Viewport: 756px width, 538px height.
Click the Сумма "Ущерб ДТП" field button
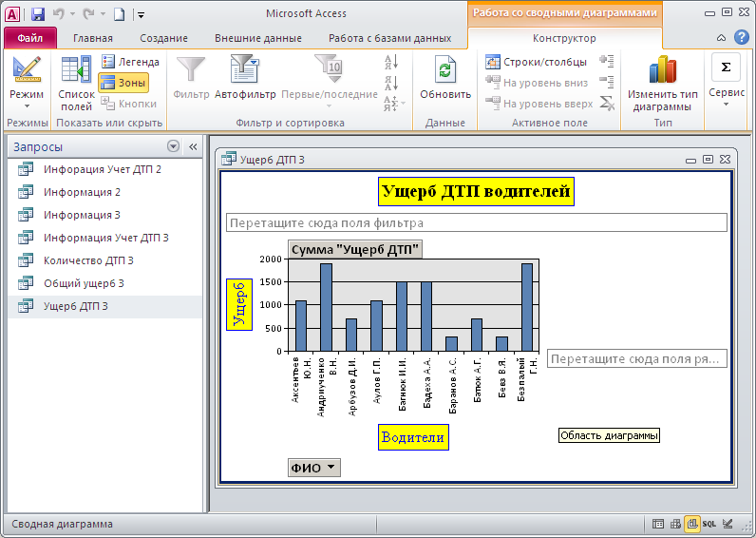(355, 249)
